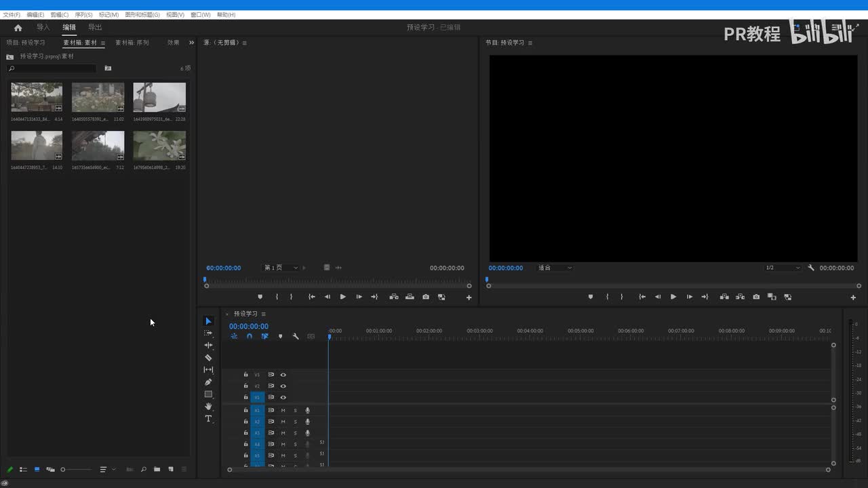Click the 导出 workspace button
The image size is (868, 488).
tap(95, 28)
